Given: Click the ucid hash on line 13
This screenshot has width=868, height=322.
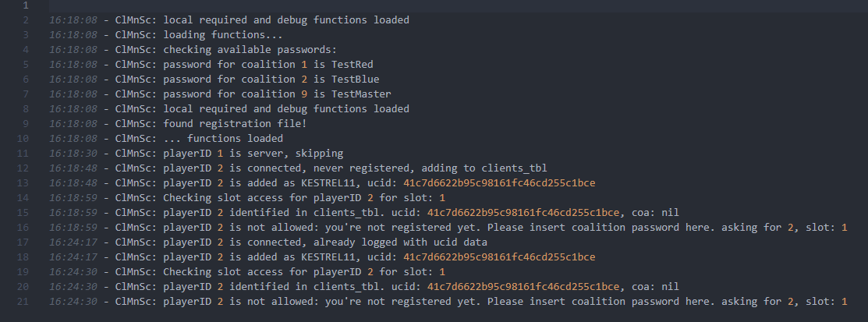Looking at the screenshot, I should [499, 183].
